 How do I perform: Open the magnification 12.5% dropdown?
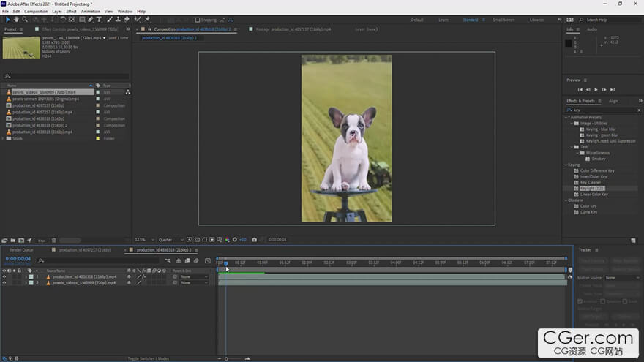click(x=145, y=240)
